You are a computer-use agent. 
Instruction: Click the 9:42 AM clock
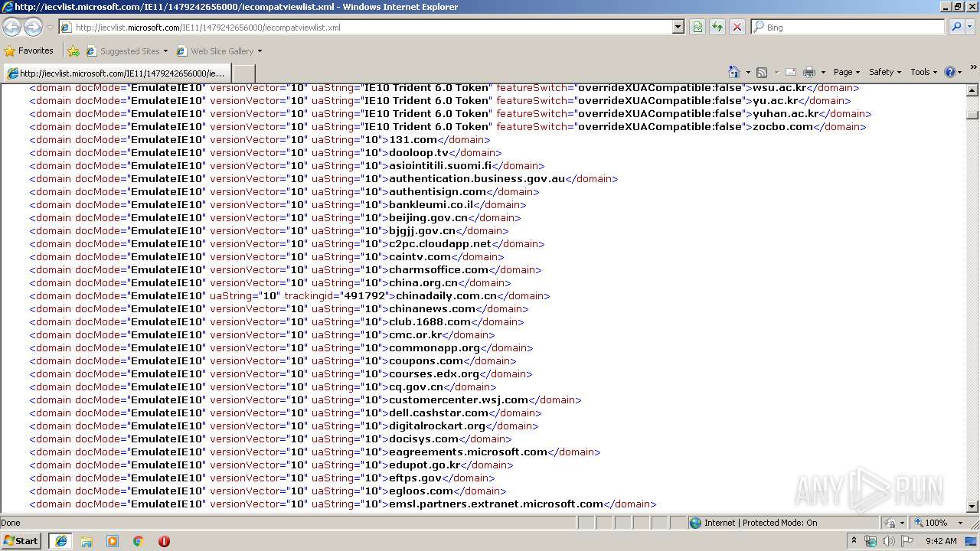click(x=941, y=541)
